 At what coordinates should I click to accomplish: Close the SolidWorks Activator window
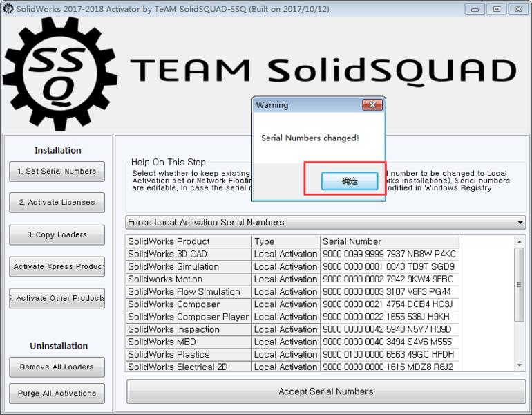coord(518,9)
